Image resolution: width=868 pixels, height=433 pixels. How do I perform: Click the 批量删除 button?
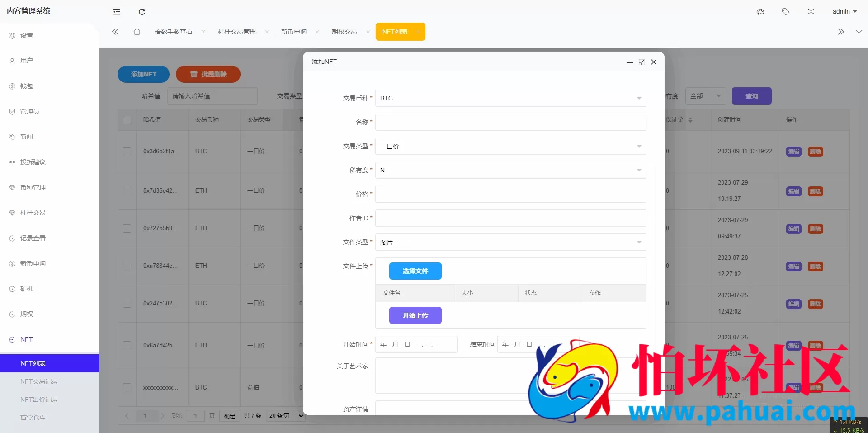tap(208, 74)
